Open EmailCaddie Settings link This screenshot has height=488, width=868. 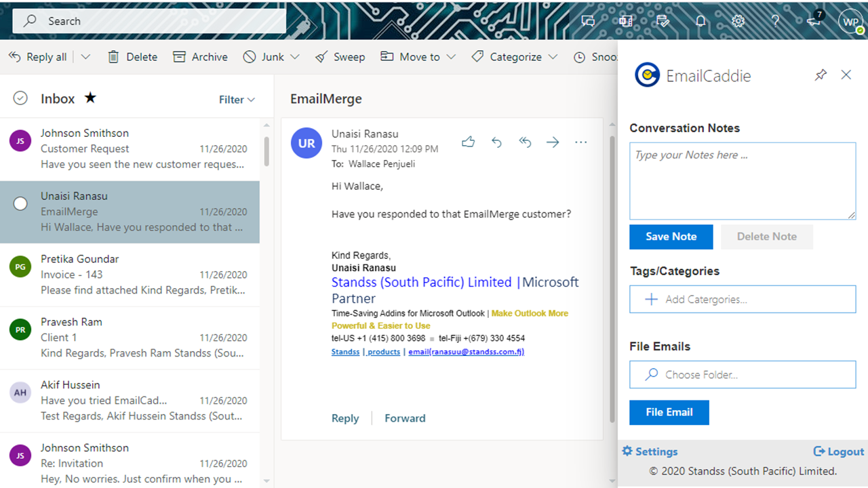coord(650,451)
